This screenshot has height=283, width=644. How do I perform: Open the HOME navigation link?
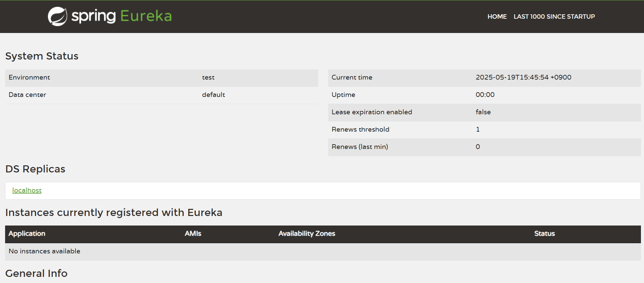497,16
